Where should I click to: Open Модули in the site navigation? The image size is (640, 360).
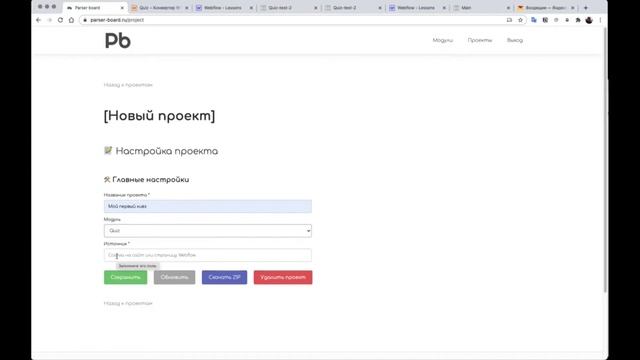click(x=442, y=40)
